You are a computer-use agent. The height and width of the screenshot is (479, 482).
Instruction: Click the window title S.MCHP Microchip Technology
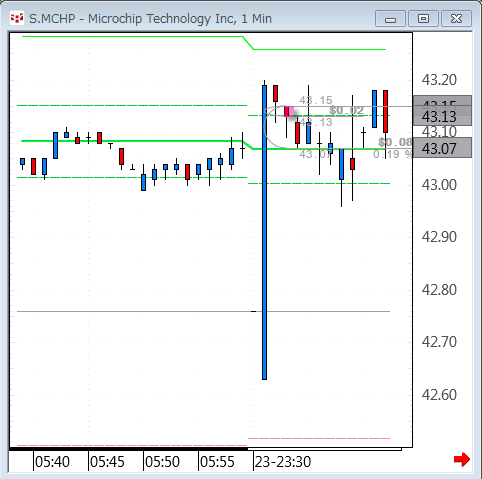tap(150, 19)
